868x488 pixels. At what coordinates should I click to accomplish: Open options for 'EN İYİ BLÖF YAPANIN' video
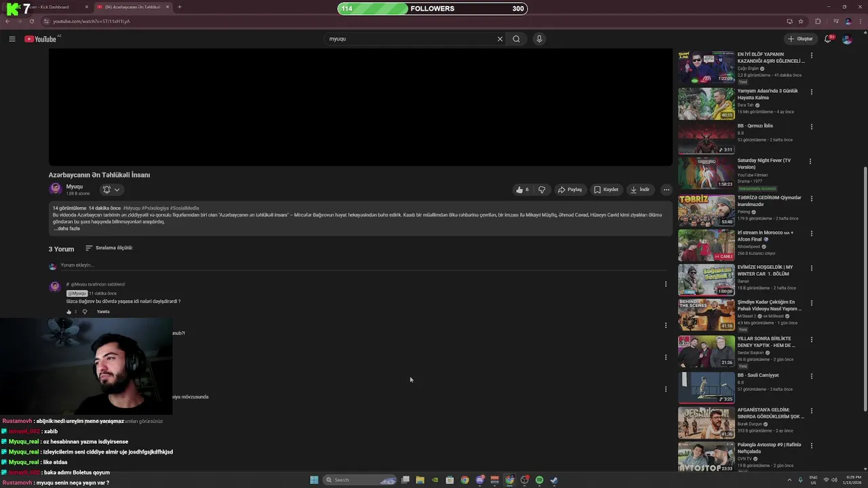tap(811, 56)
